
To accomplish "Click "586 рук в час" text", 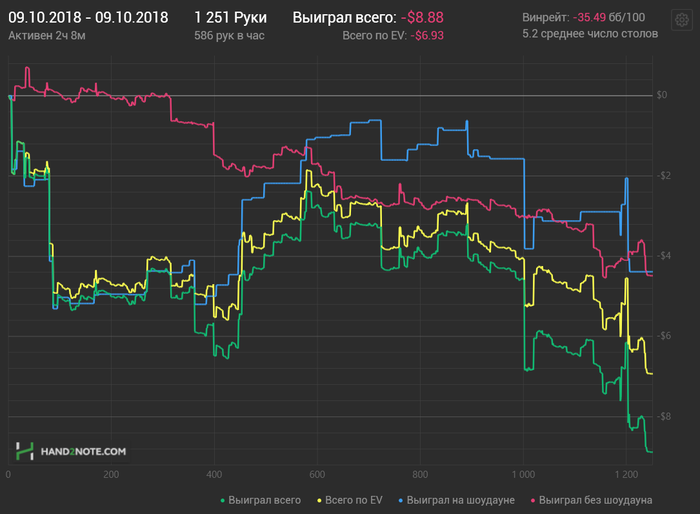I will [229, 36].
